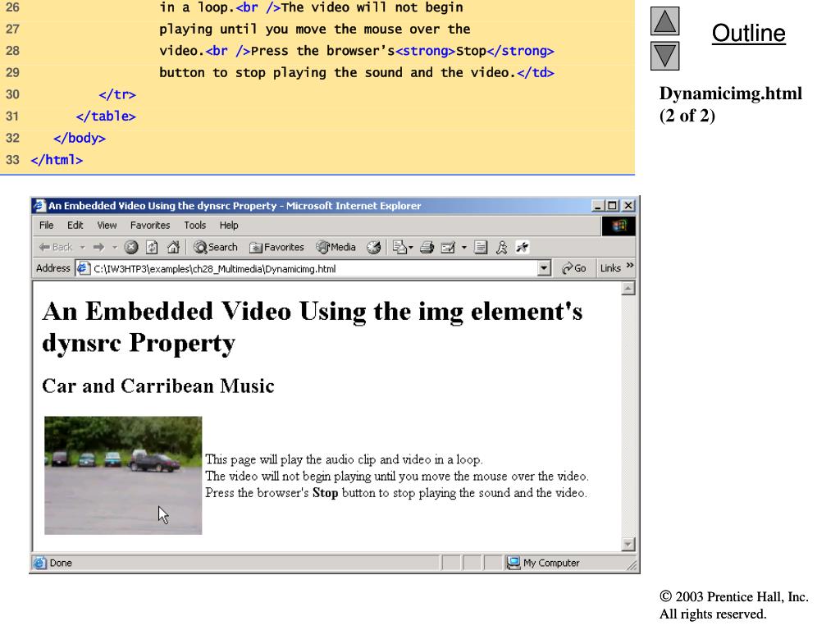Click the embedded car video image
Viewport: 840px width, 630px height.
click(x=123, y=475)
